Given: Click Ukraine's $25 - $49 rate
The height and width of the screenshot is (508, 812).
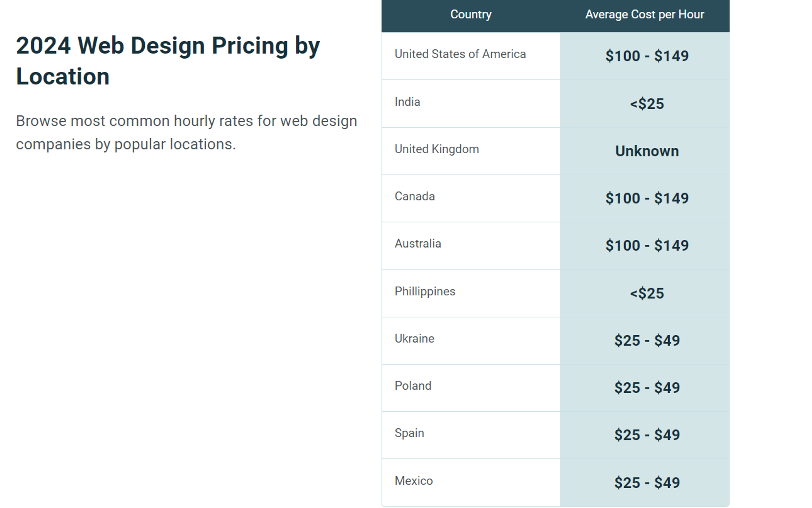Looking at the screenshot, I should 647,340.
